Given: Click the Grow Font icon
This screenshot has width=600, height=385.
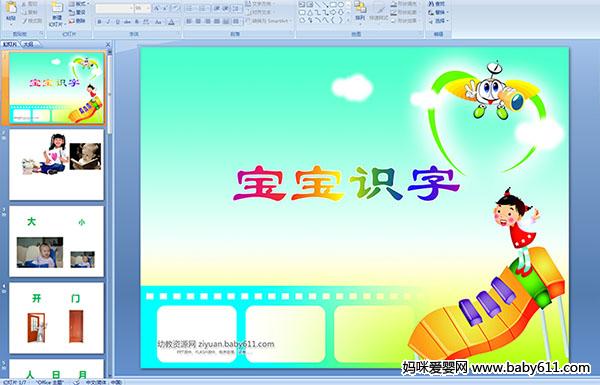Looking at the screenshot, I should pyautogui.click(x=157, y=8).
